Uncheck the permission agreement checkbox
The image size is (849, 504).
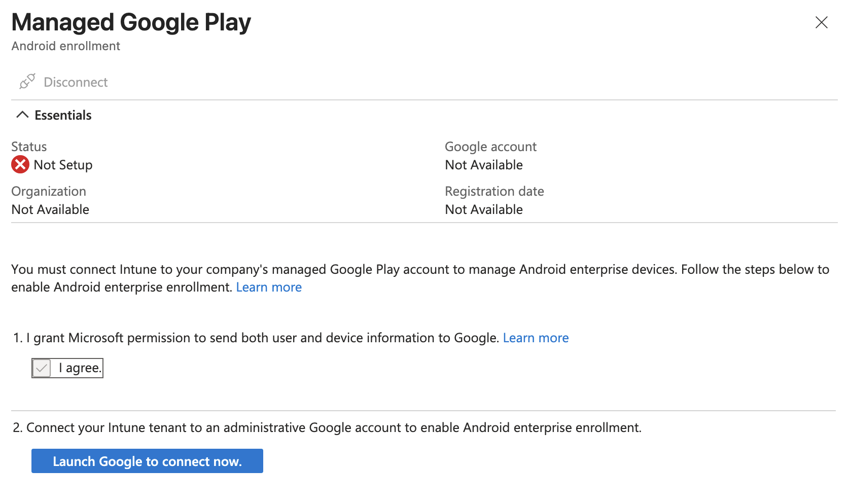[42, 368]
